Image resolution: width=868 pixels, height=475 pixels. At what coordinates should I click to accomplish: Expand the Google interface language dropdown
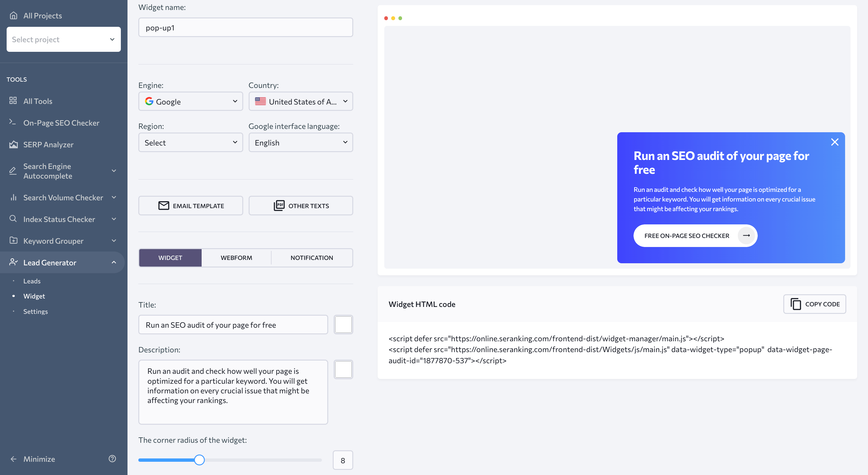click(300, 142)
